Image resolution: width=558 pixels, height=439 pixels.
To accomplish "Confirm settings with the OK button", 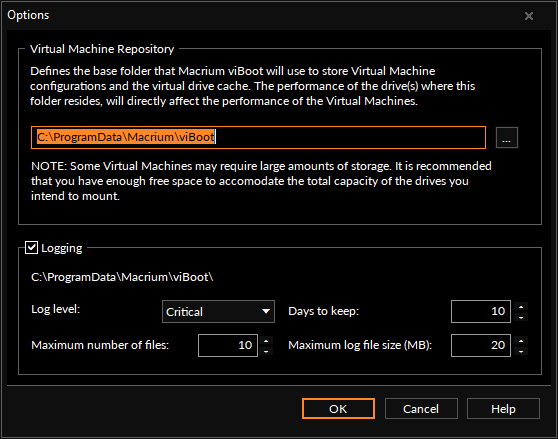I will click(338, 409).
